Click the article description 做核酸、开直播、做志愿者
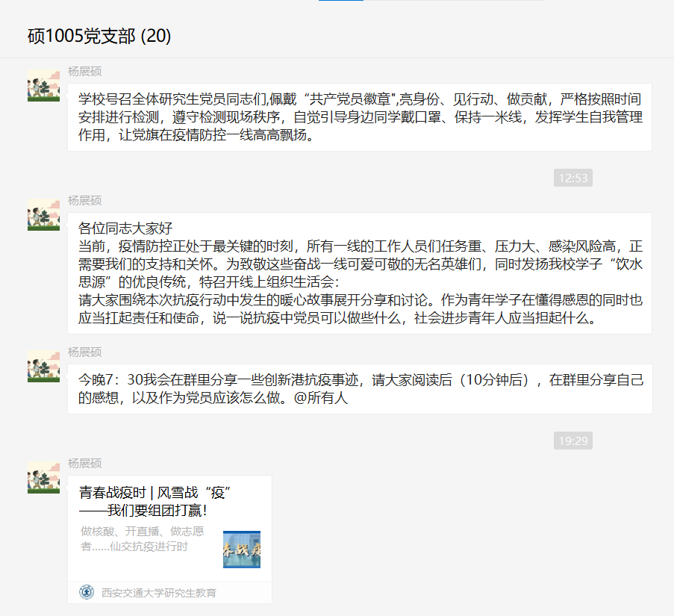 pos(142,539)
